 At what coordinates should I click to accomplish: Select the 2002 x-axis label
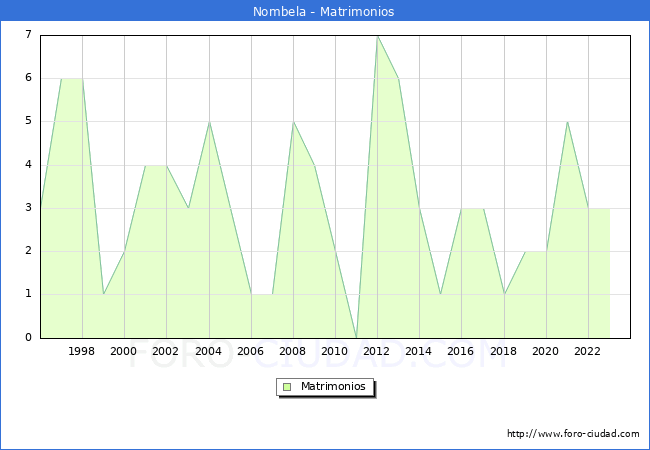click(166, 351)
